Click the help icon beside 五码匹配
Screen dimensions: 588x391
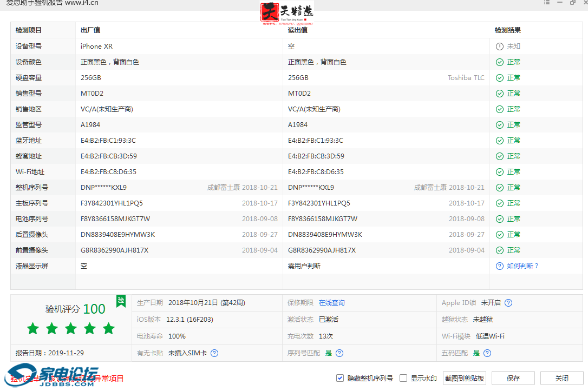(x=487, y=353)
